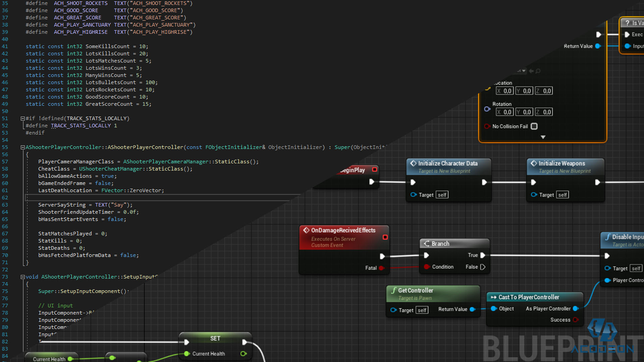
Task: Expand the spawn node's advanced pins arrow
Action: [x=543, y=137]
